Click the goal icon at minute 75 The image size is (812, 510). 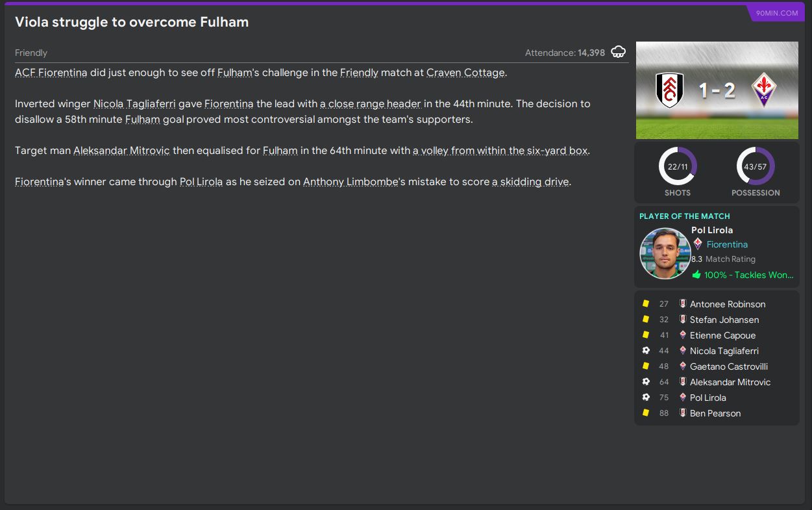point(646,398)
